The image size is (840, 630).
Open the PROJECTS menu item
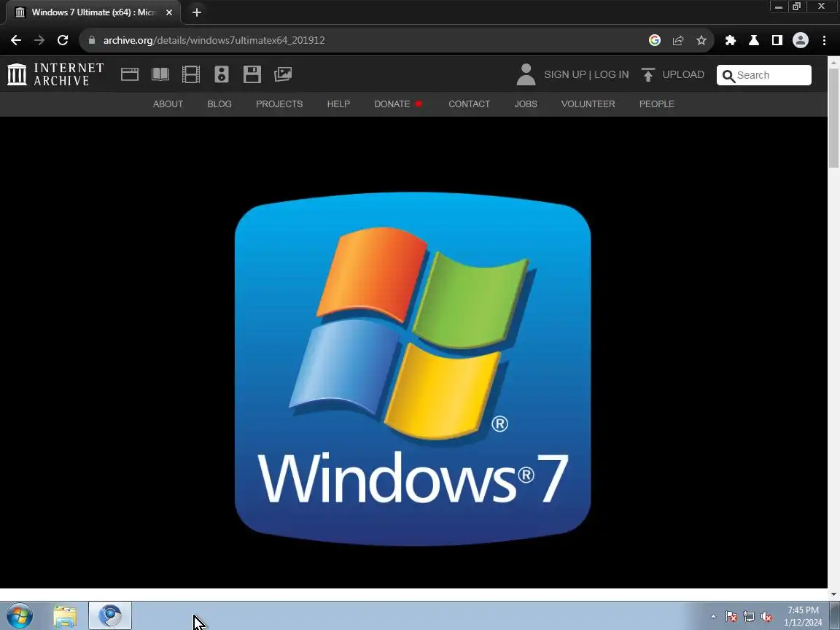click(x=279, y=104)
